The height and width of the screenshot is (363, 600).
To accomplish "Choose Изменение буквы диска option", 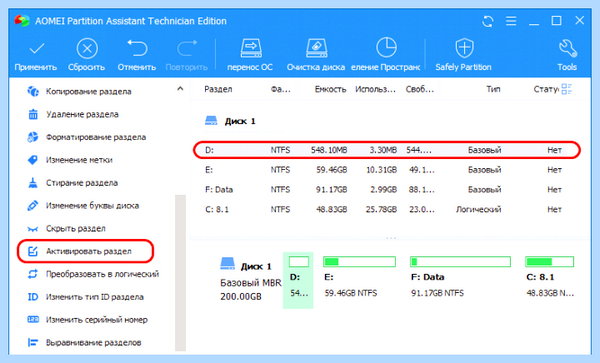I will point(92,206).
